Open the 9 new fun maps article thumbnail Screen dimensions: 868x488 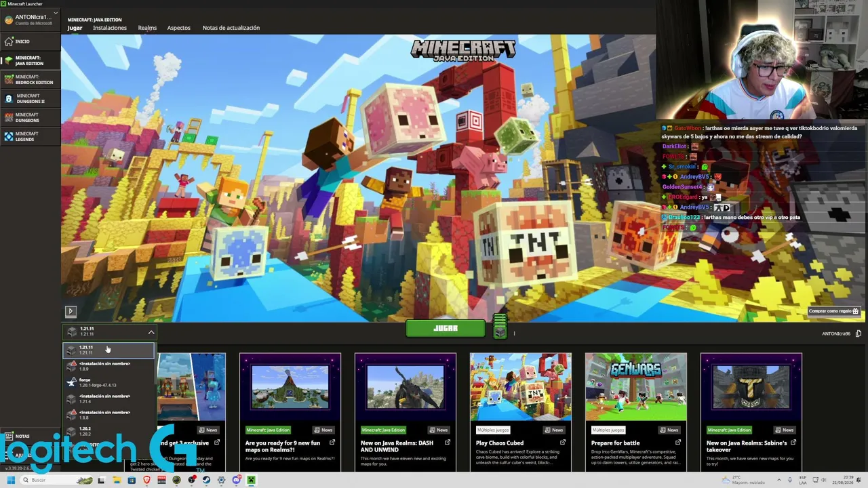[x=290, y=388]
